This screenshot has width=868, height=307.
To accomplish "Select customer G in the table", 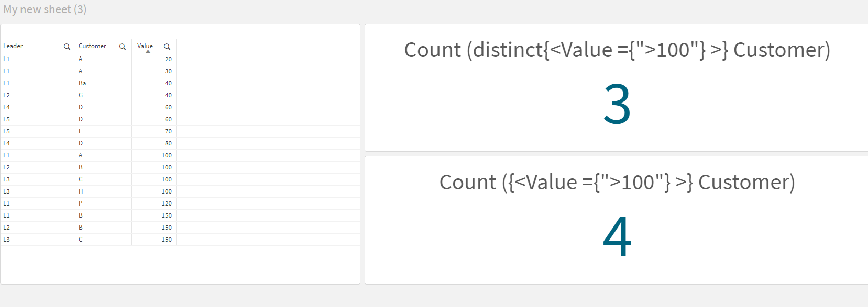I will tap(81, 95).
